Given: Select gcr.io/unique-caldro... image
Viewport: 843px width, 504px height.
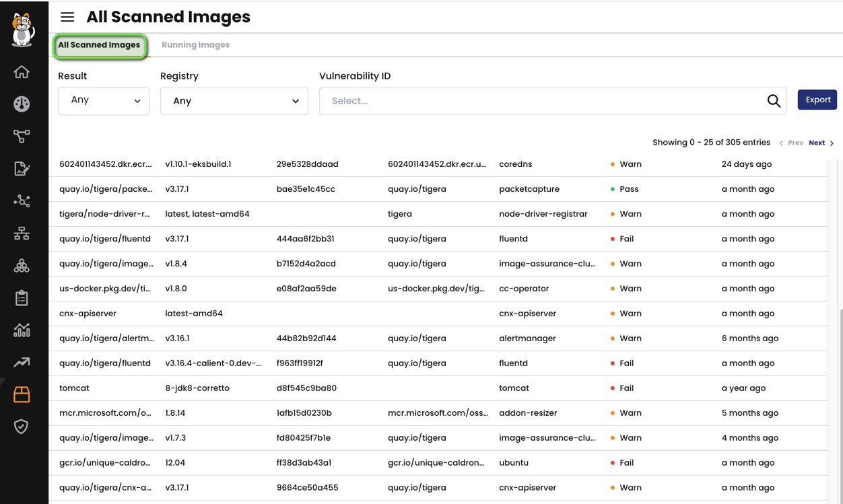Looking at the screenshot, I should (105, 463).
